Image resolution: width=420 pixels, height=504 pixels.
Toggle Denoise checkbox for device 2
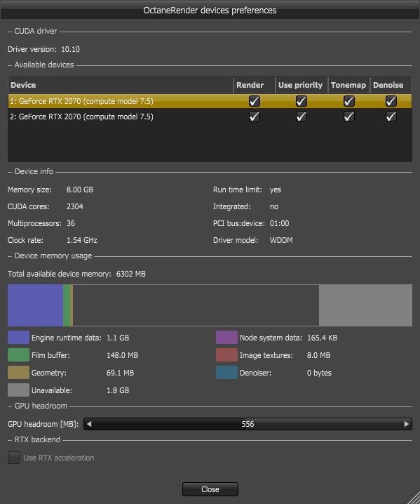(x=391, y=117)
